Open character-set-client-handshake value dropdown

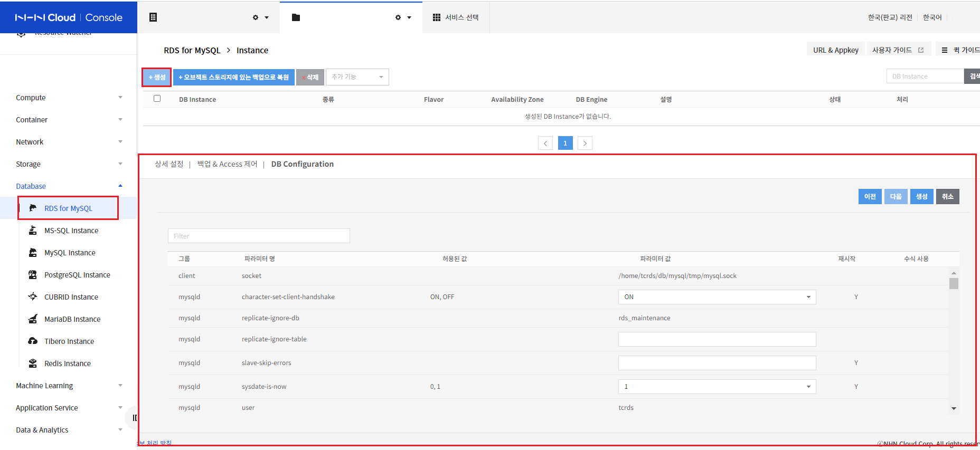[x=717, y=297]
